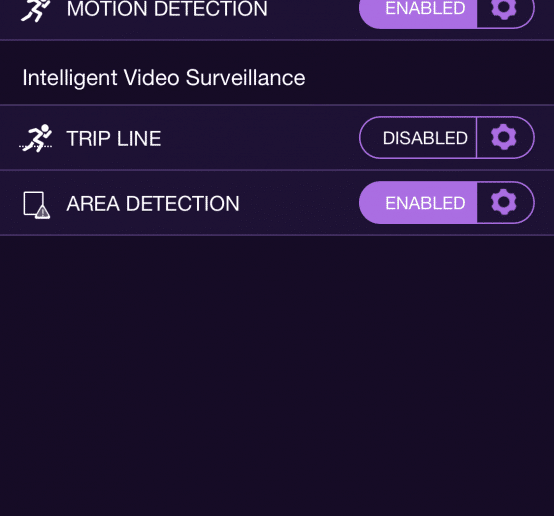The width and height of the screenshot is (554, 516).
Task: Select the TRIP LINE label
Action: (114, 138)
